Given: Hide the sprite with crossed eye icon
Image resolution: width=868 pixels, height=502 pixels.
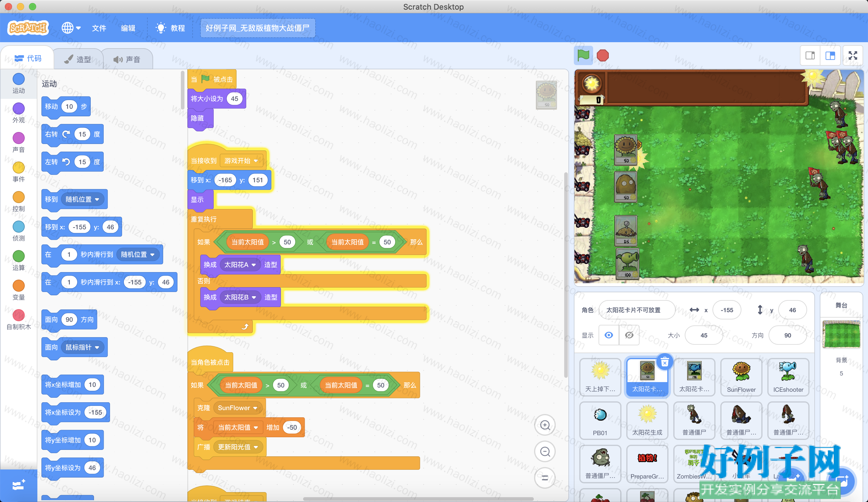Looking at the screenshot, I should (629, 335).
